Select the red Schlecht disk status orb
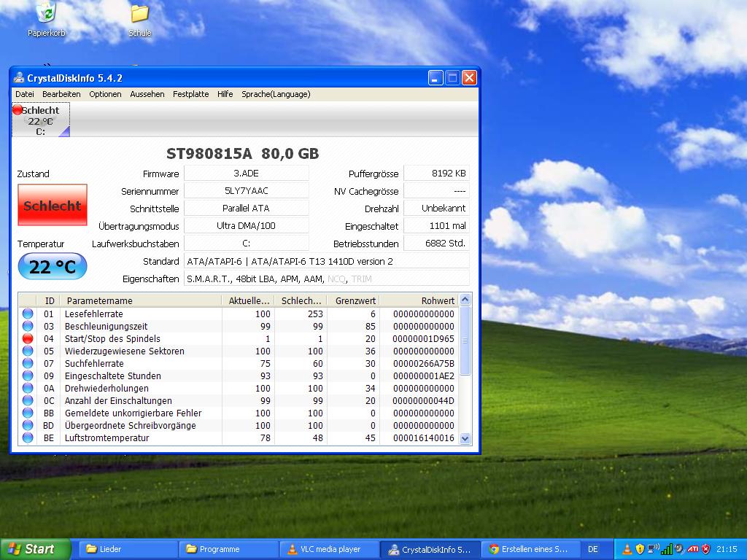This screenshot has height=560, width=747. 18,110
